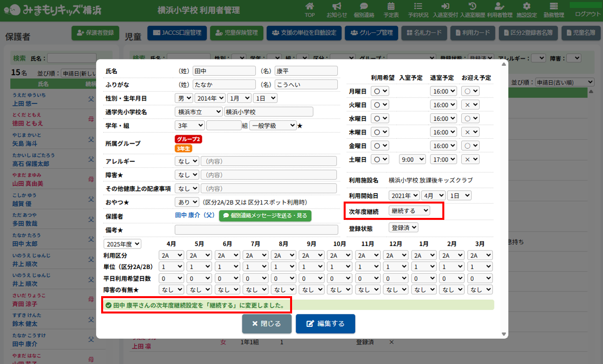Click the 備考 text field

[x=256, y=230]
